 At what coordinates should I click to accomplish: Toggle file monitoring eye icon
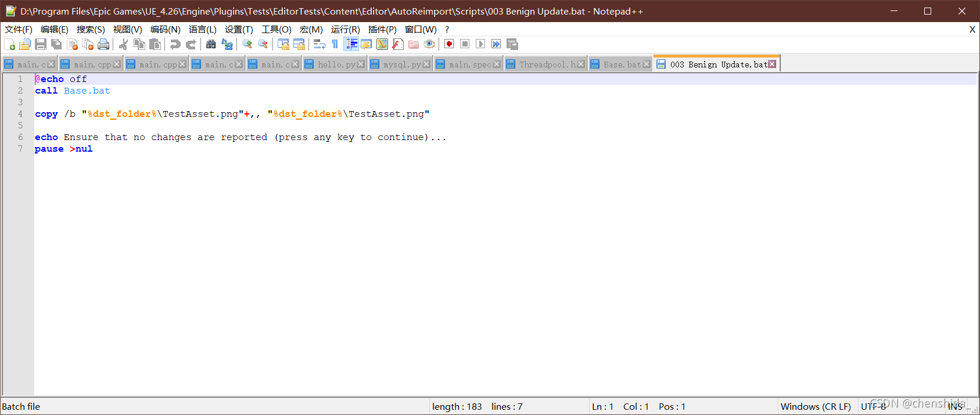429,44
